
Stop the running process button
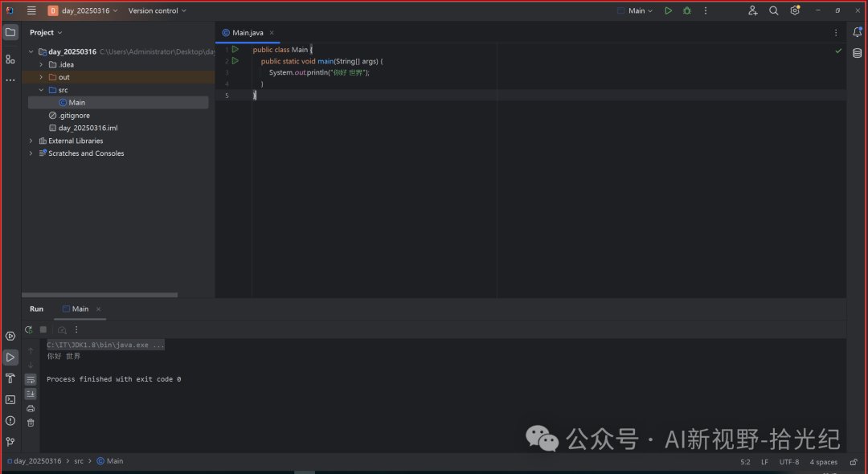[43, 329]
